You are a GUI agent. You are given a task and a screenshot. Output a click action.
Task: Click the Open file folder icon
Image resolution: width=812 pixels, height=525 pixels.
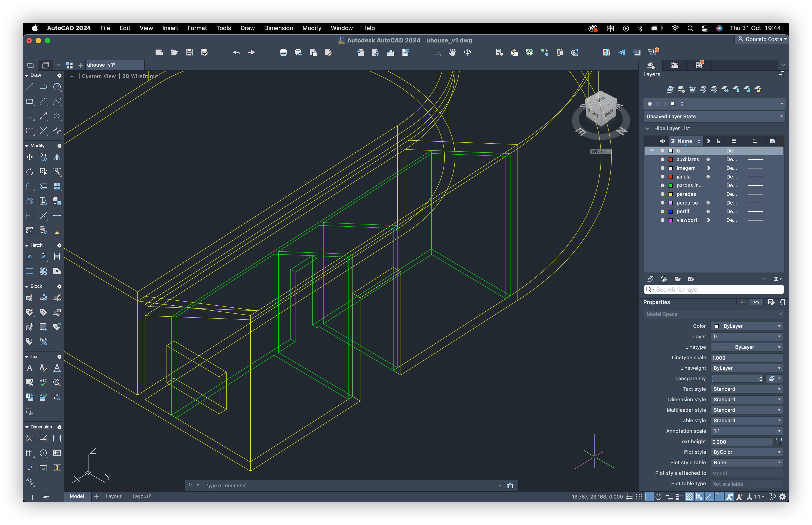pos(174,52)
